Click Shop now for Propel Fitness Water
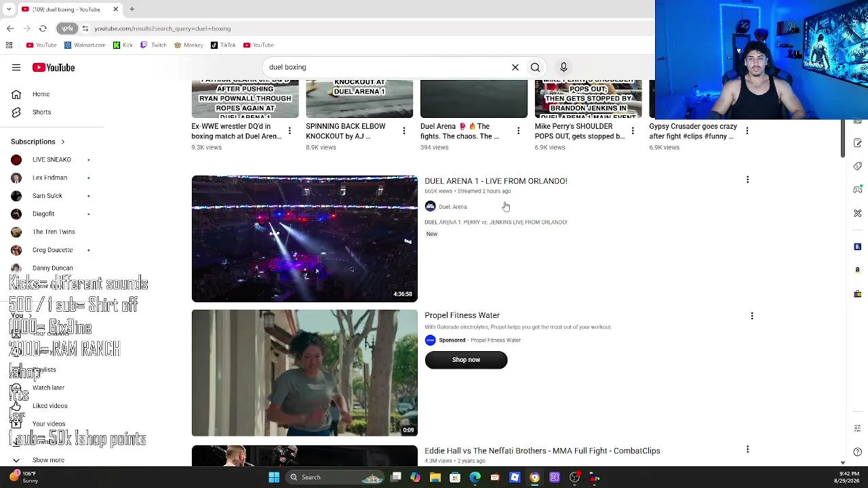 [466, 360]
